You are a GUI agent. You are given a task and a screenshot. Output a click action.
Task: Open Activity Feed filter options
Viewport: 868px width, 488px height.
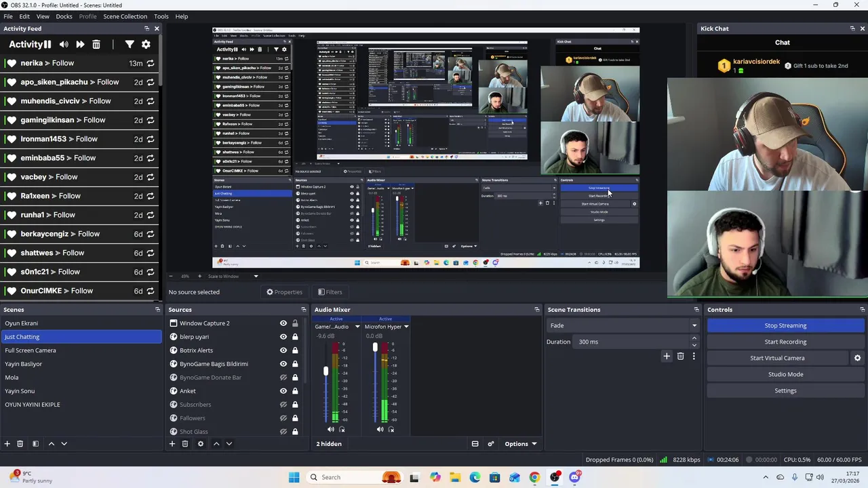coord(130,44)
